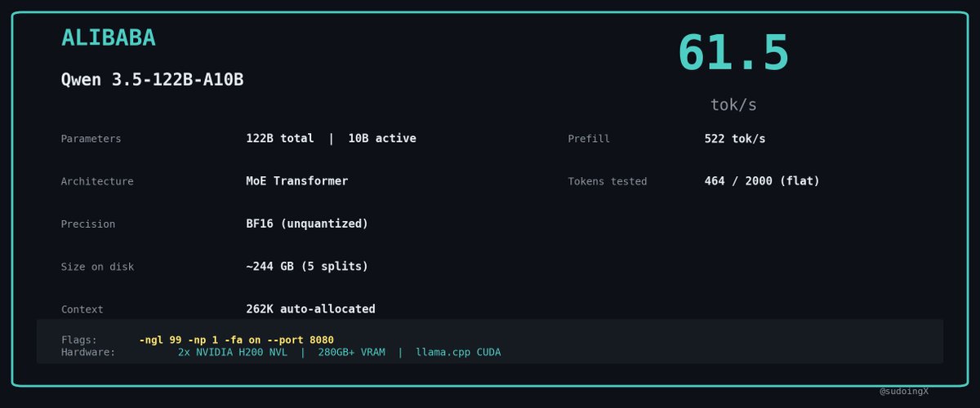The image size is (980, 408).
Task: Select the 122B total | 10B active value
Action: tap(331, 139)
